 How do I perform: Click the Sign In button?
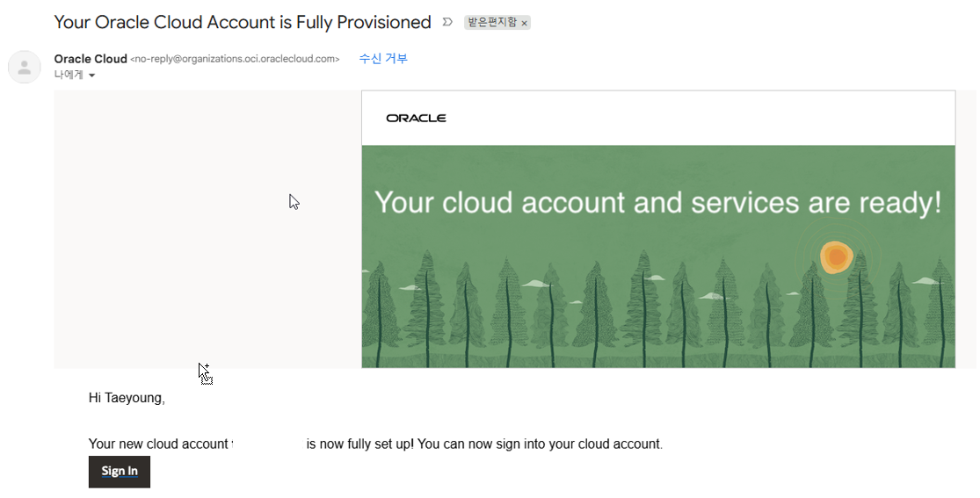120,472
